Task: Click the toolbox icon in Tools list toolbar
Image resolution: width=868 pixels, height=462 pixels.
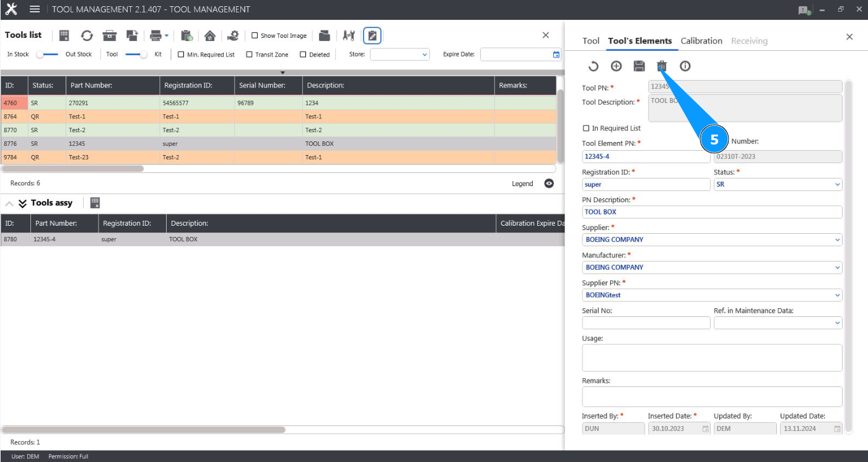Action: [x=110, y=35]
